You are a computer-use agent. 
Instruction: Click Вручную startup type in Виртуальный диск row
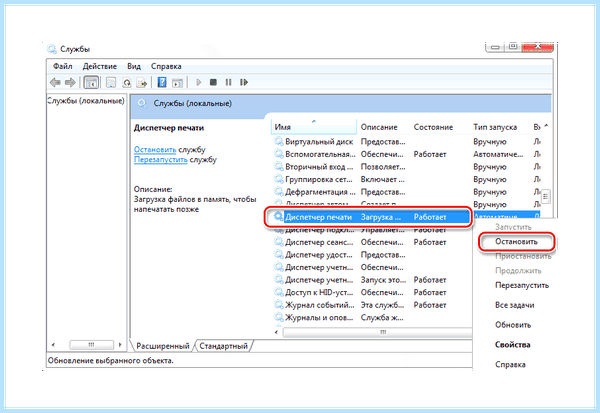coord(489,142)
